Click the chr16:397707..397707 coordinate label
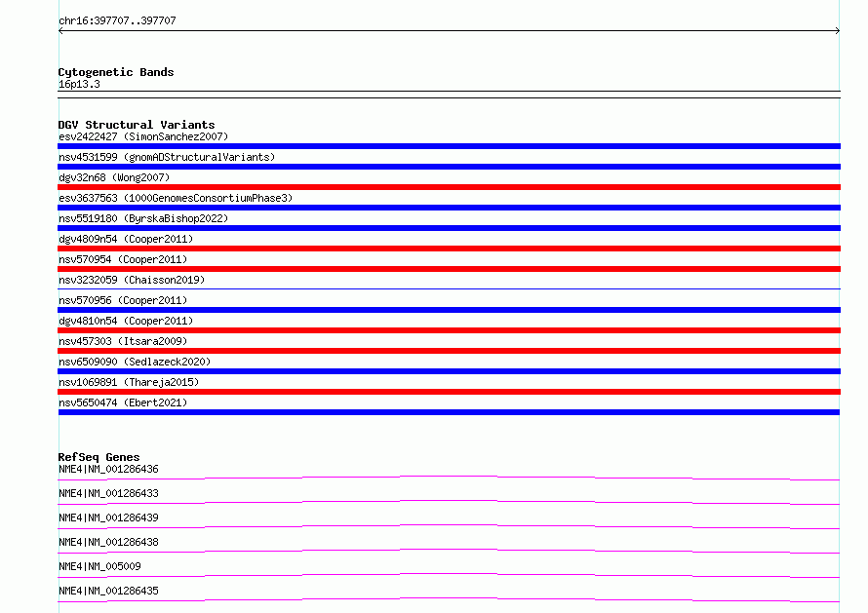 click(117, 20)
